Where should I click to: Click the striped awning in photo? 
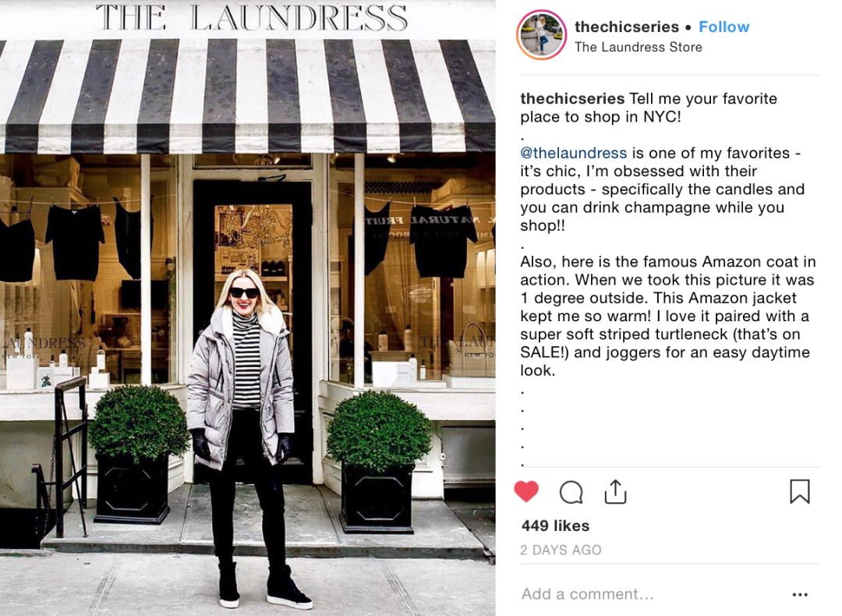[x=248, y=96]
